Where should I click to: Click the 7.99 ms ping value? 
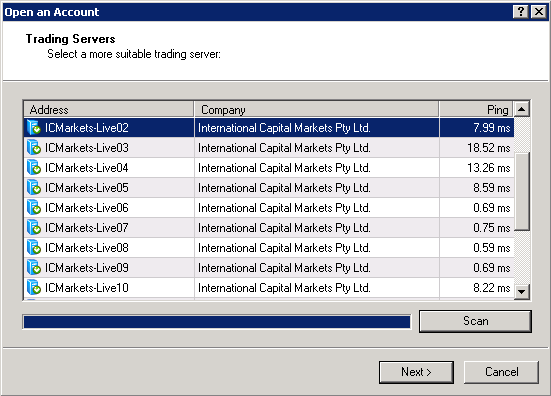[492, 128]
